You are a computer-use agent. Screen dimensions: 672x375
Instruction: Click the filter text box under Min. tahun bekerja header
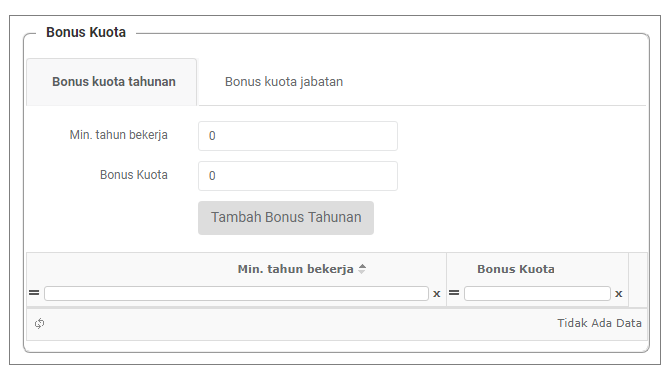point(236,294)
